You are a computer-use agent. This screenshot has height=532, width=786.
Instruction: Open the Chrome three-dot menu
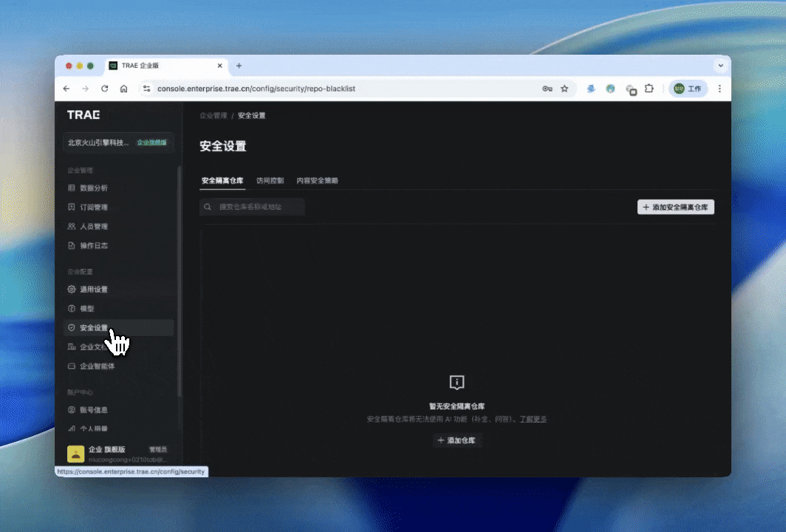(x=720, y=89)
